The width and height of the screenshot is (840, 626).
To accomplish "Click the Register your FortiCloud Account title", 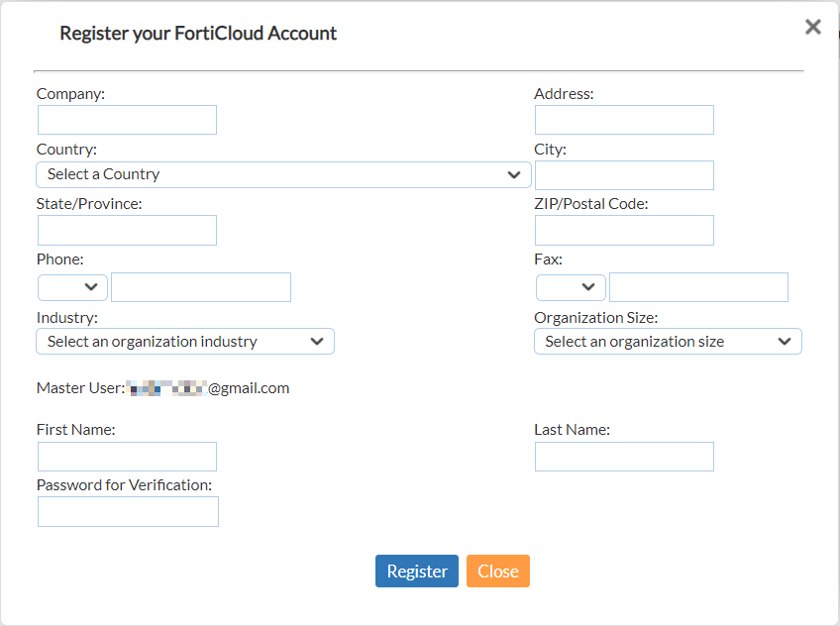I will coord(198,33).
